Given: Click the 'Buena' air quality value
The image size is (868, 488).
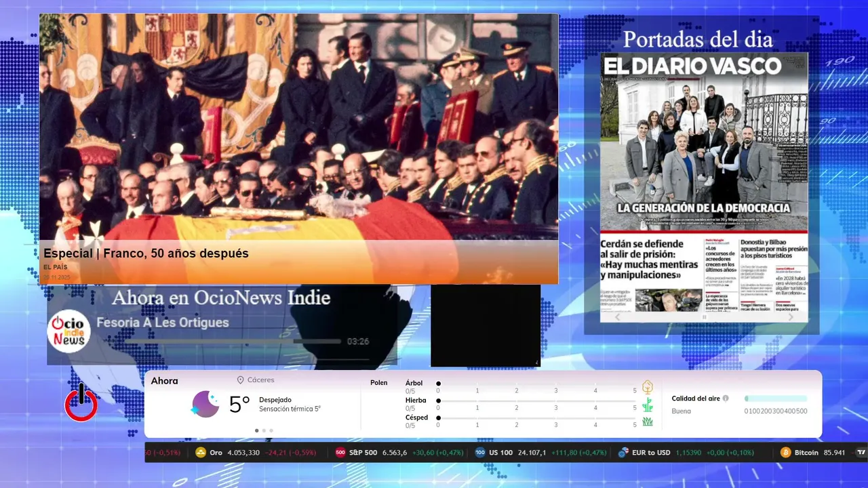Looking at the screenshot, I should (682, 411).
